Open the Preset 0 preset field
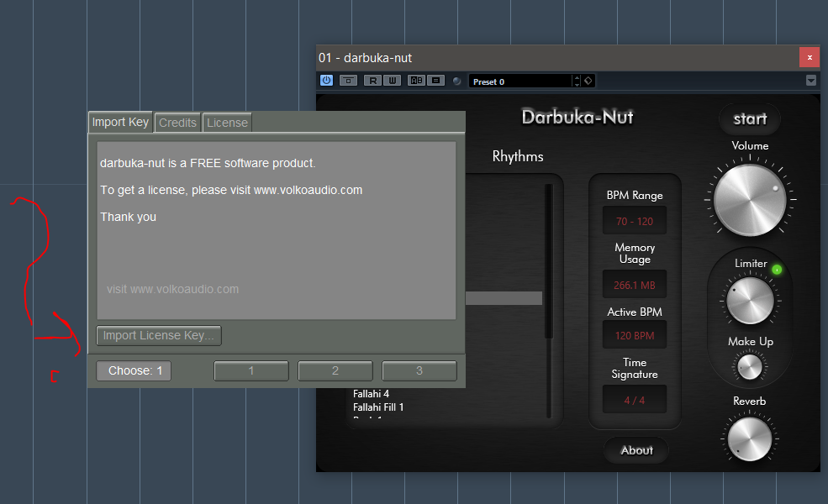Viewport: 828px width, 504px height. pyautogui.click(x=520, y=81)
